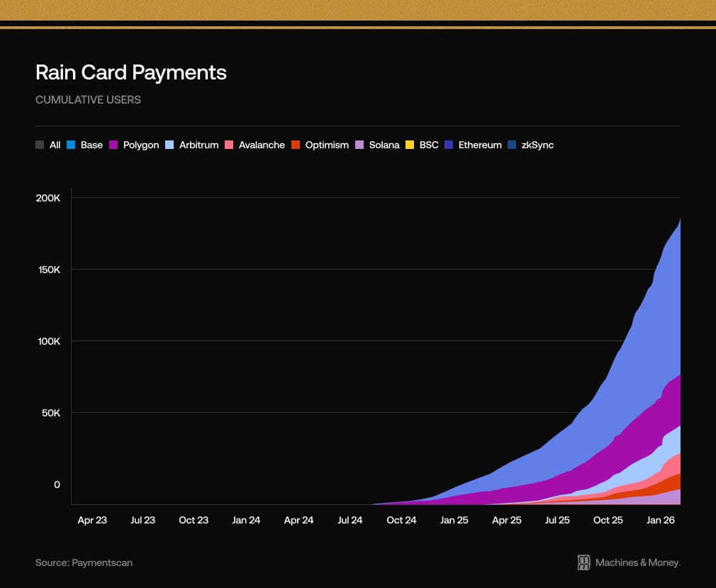Click the Apr 23 x-axis label
Screen dimensions: 716x588
point(92,520)
